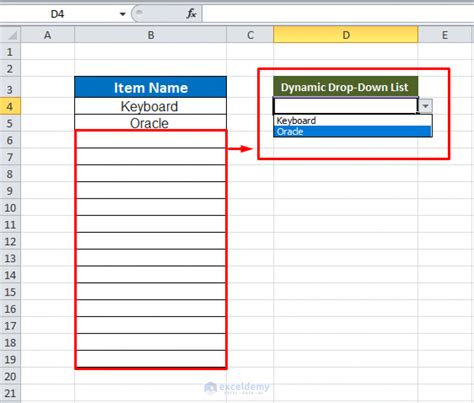The image size is (474, 403).
Task: Select row 14 header
Action: click(x=10, y=275)
